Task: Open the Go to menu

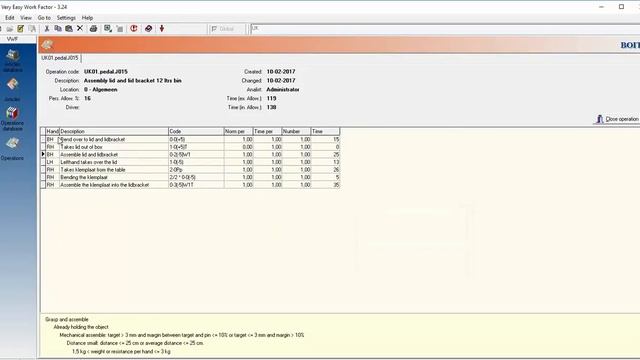Action: (x=44, y=18)
